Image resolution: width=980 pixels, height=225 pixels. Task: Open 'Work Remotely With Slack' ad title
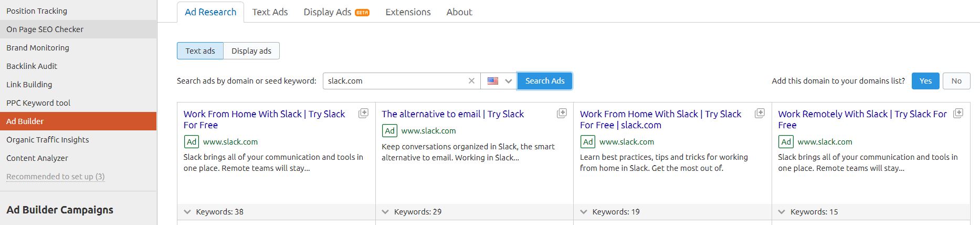point(862,119)
